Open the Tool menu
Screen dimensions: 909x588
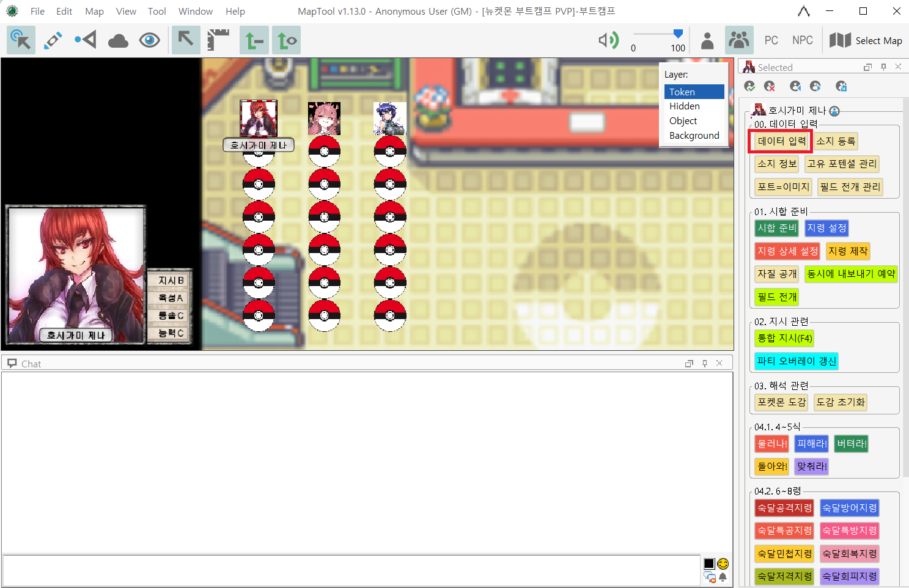tap(156, 11)
